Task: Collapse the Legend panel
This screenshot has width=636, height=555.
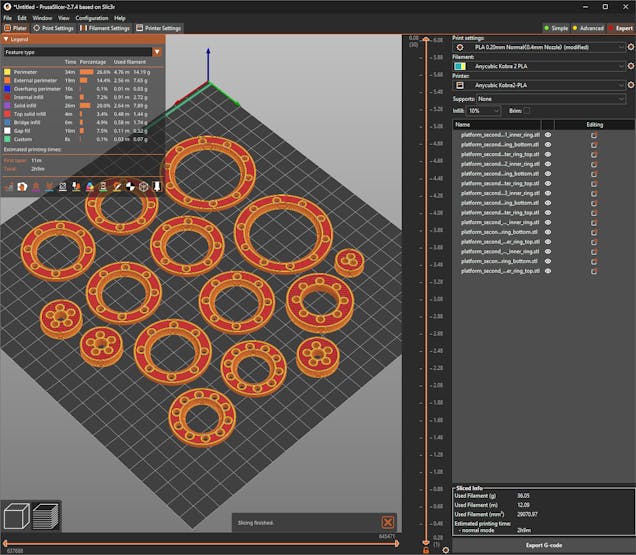Action: (x=5, y=40)
